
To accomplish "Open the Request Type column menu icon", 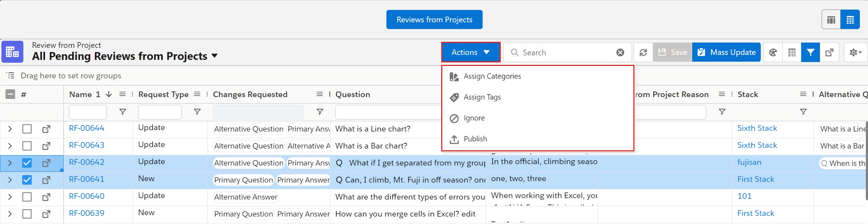I will click(197, 94).
